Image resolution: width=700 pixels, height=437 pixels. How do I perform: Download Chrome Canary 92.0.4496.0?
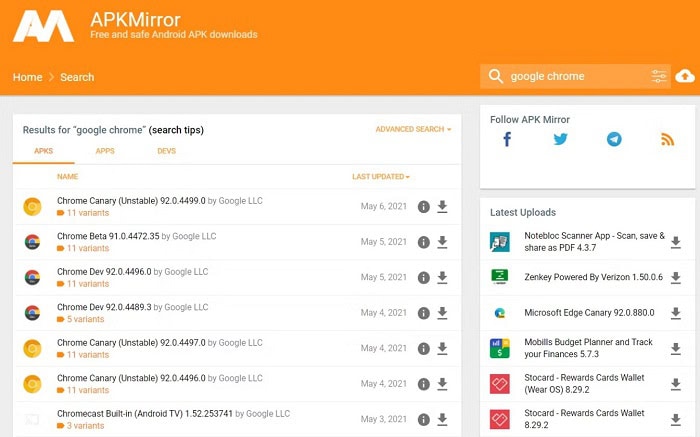coord(442,383)
